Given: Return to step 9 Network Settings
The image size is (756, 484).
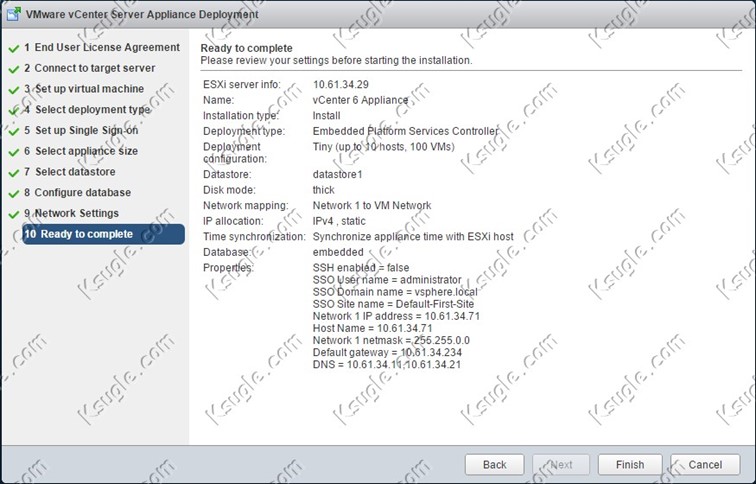Looking at the screenshot, I should (71, 213).
